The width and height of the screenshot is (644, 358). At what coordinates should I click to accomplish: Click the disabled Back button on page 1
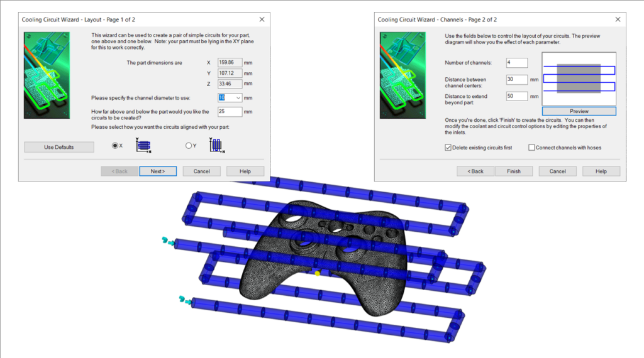(x=119, y=171)
